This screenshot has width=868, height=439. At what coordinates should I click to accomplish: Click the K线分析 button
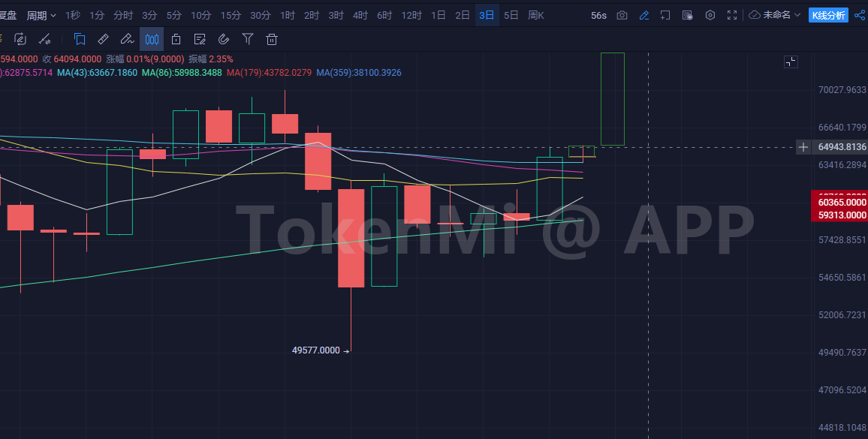click(828, 15)
